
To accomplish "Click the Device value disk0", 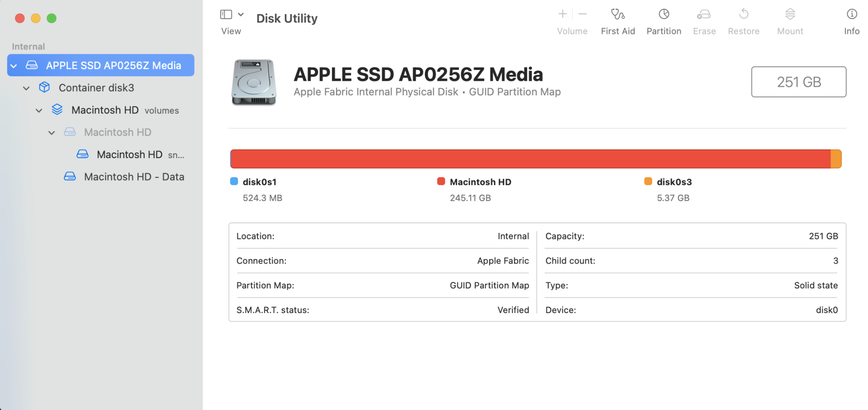I will click(x=827, y=310).
